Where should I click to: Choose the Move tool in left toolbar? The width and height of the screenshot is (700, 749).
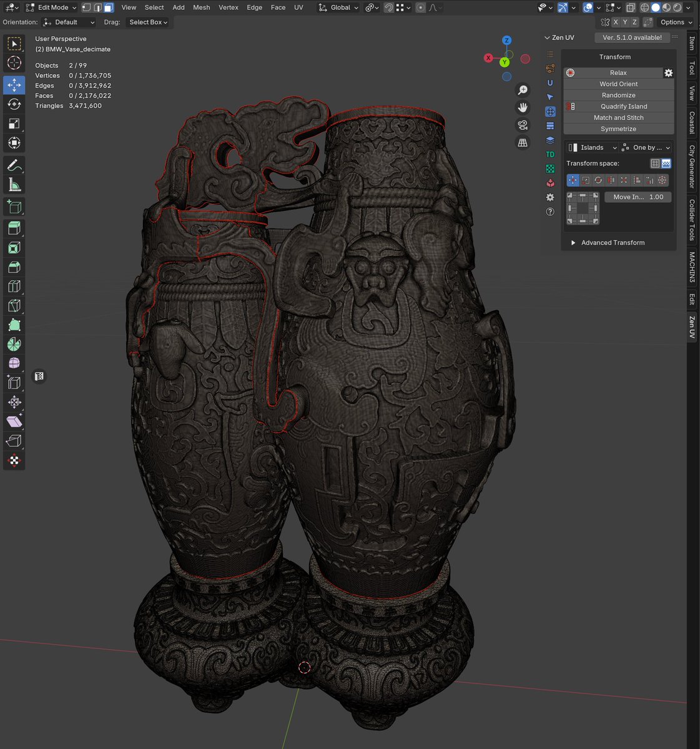[x=14, y=84]
